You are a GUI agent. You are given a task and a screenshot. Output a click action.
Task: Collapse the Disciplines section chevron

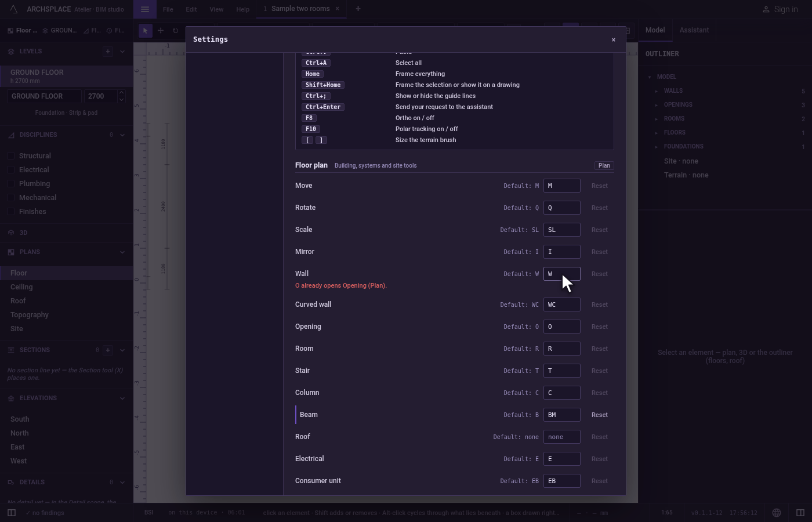point(122,135)
